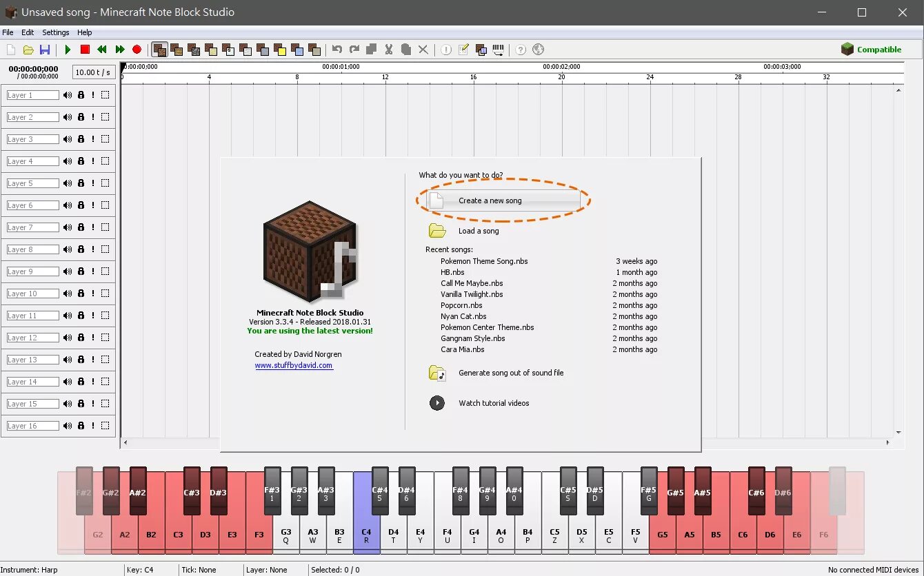Select the Flute instrument icon
Viewport: 924px width, 576px height.
263,50
